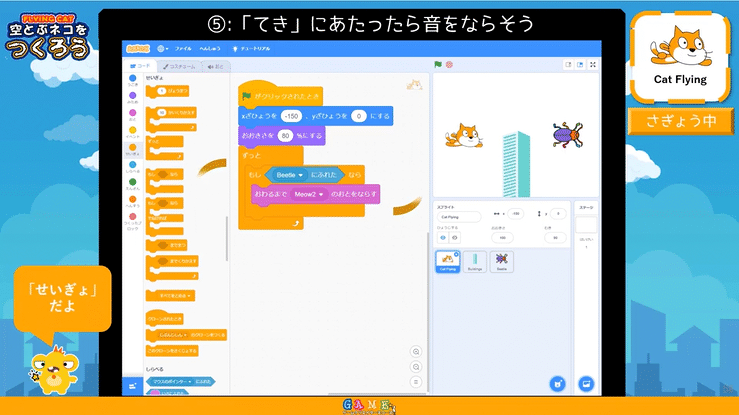The height and width of the screenshot is (415, 739).
Task: Click the flag clicked hat block in the script
Action: [x=281, y=96]
